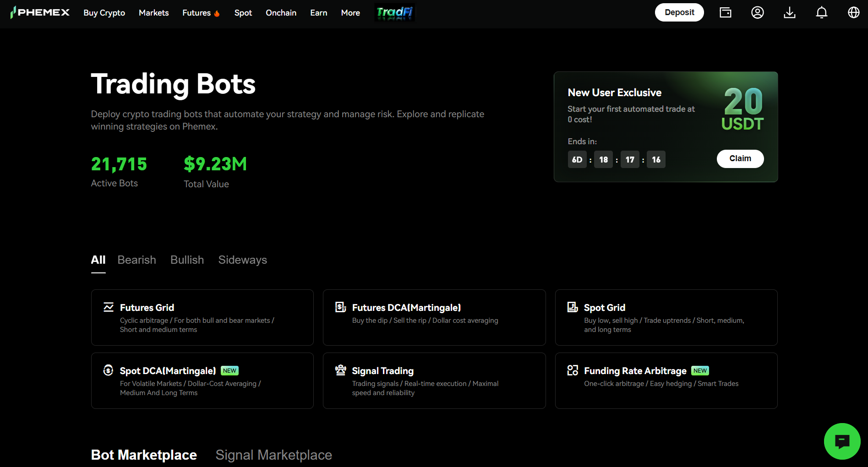Open notifications bell icon
This screenshot has width=868, height=467.
(x=822, y=12)
